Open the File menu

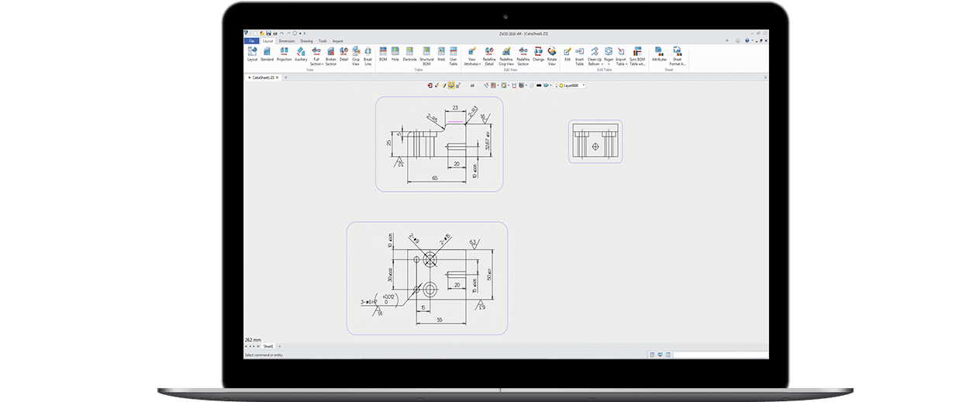point(251,40)
